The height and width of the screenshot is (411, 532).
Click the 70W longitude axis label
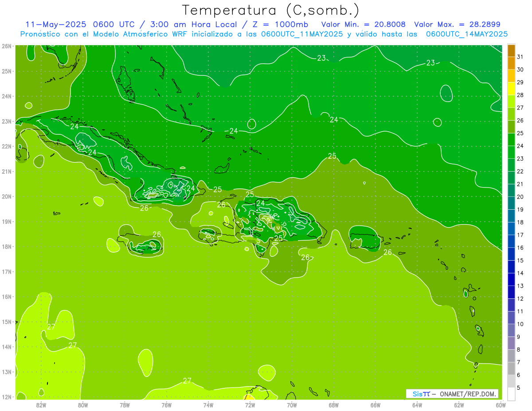click(292, 405)
